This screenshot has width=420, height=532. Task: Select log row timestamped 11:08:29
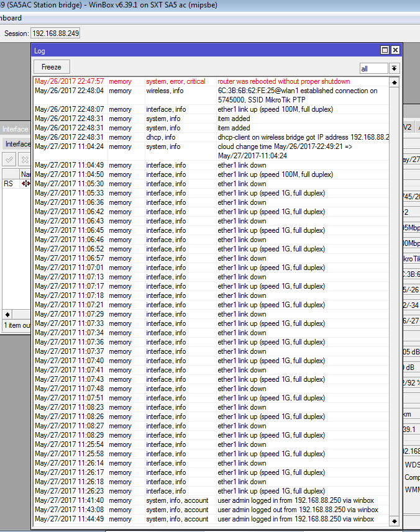coord(211,435)
